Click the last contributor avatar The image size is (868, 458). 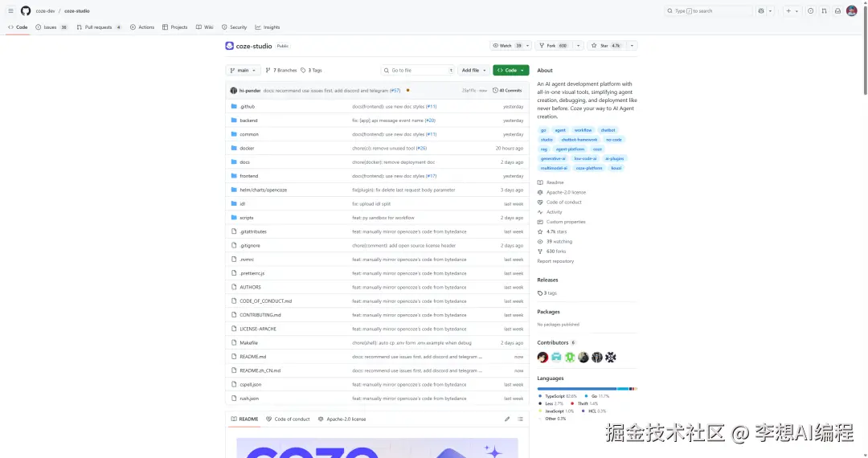(x=611, y=358)
